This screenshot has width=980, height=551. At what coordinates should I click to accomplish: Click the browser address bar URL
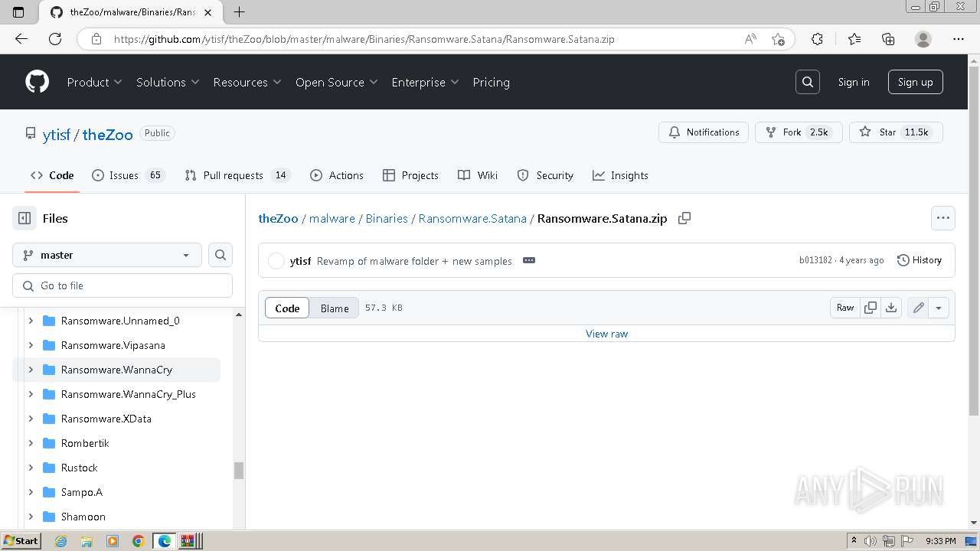[x=364, y=39]
